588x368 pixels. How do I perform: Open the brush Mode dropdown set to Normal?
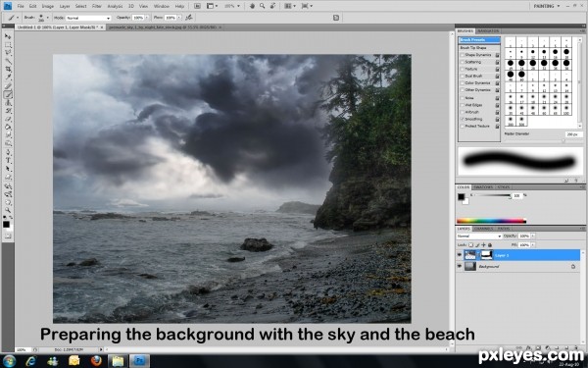click(x=88, y=18)
